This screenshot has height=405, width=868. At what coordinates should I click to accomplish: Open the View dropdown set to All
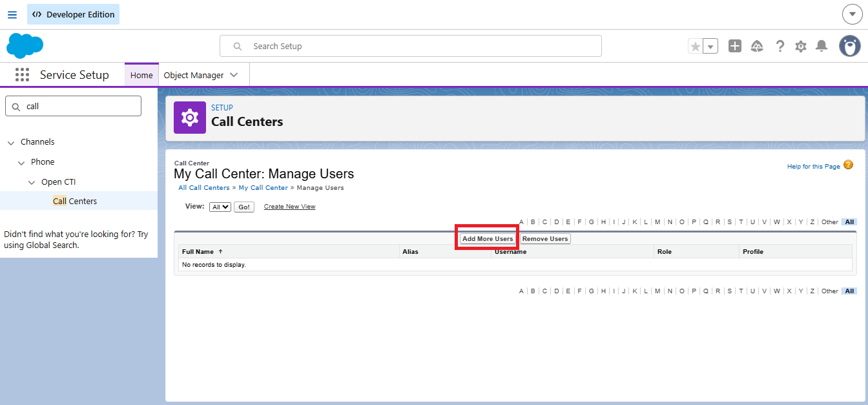tap(220, 207)
